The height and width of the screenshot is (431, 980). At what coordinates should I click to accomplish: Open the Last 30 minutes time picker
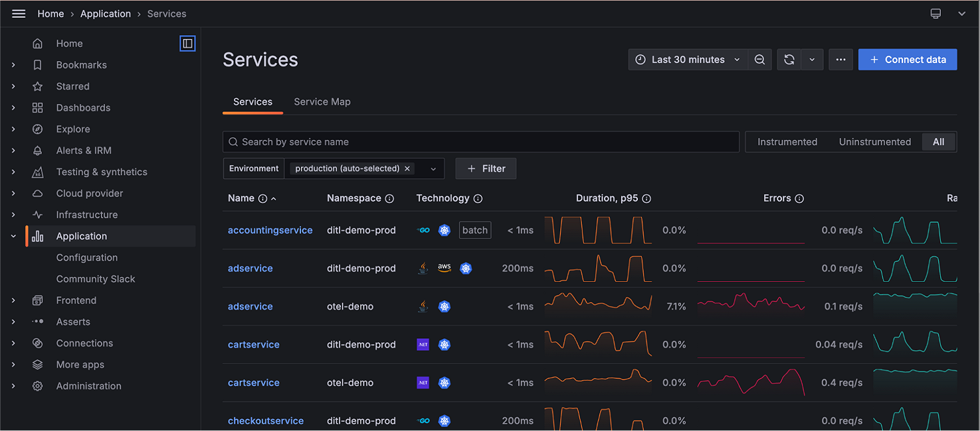688,59
